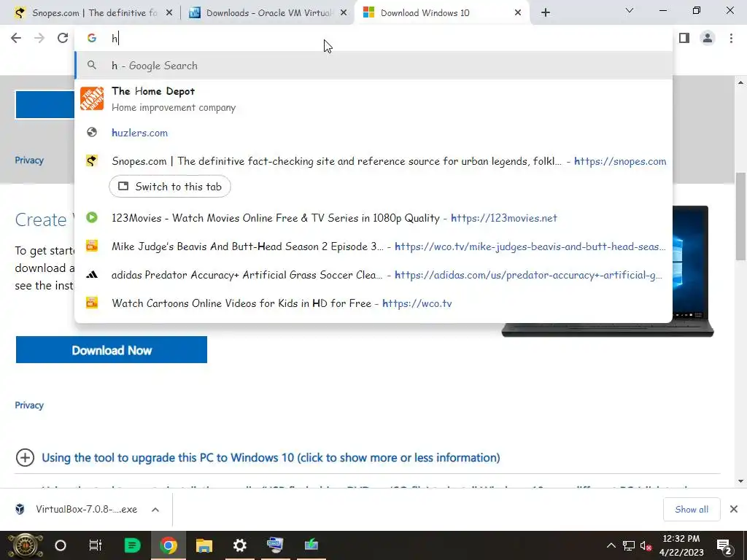
Task: Choose The Home Depot suggestion
Action: pyautogui.click(x=373, y=99)
